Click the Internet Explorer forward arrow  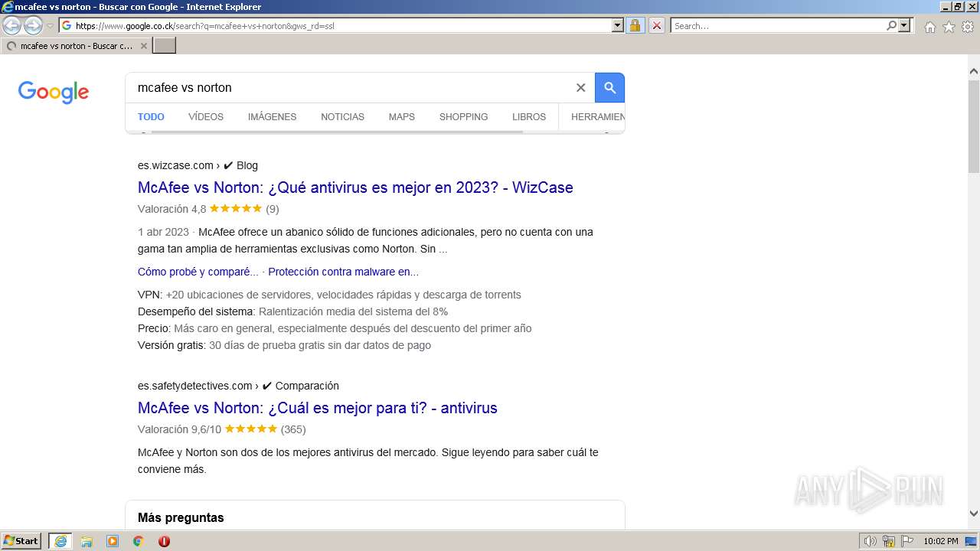(x=33, y=25)
